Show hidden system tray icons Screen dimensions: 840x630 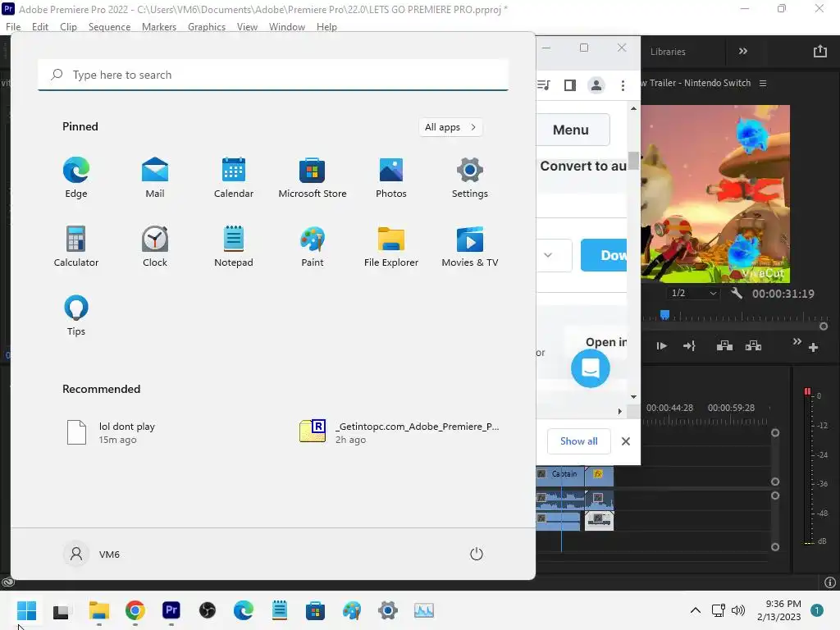[695, 610]
